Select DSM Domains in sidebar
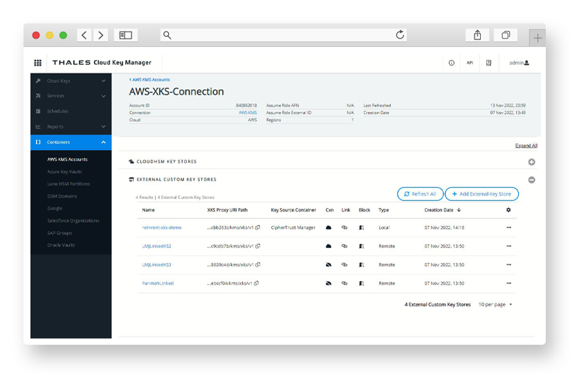588x380 pixels. [62, 196]
